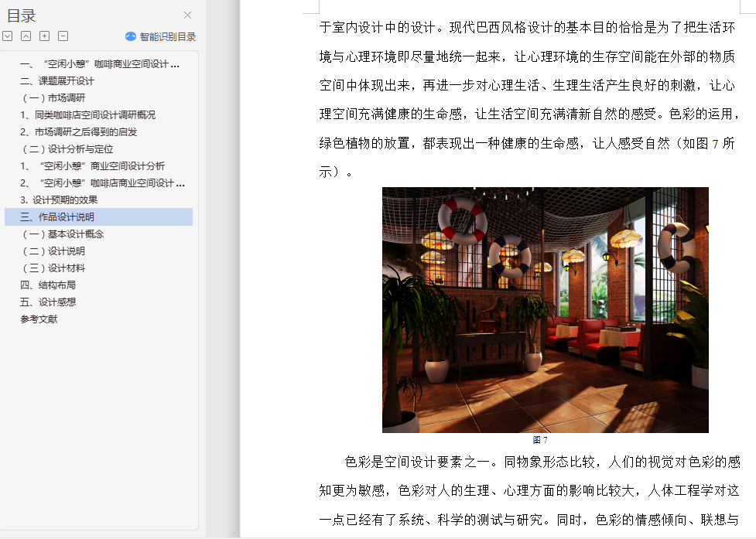The image size is (756, 539).
Task: Click the minus icon to lower outline level
Action: [x=63, y=36]
